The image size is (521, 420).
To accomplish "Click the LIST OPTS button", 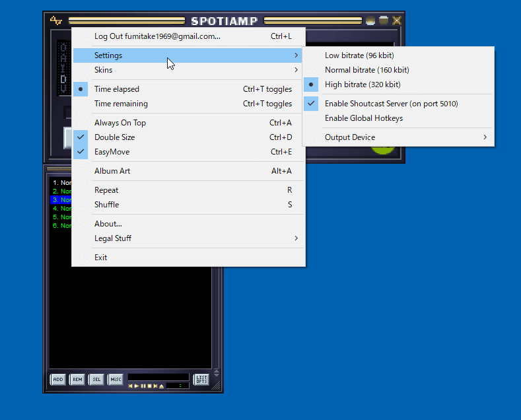I will pyautogui.click(x=201, y=380).
